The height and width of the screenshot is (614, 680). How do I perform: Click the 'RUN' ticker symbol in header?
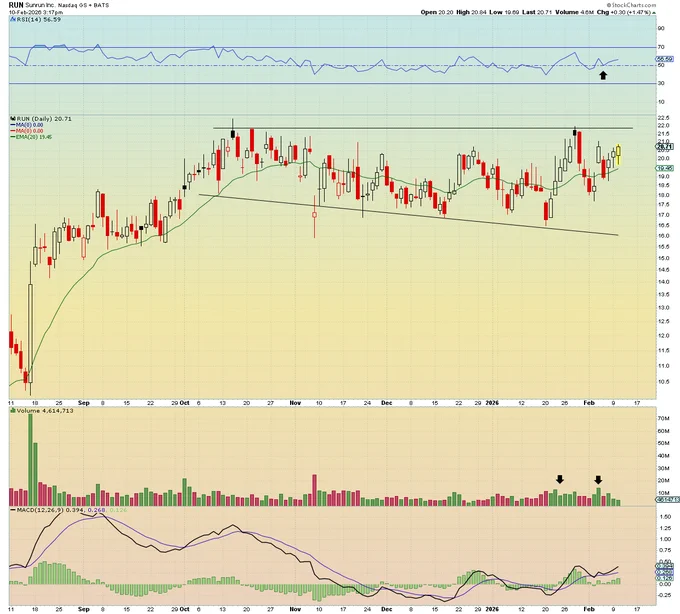click(16, 5)
